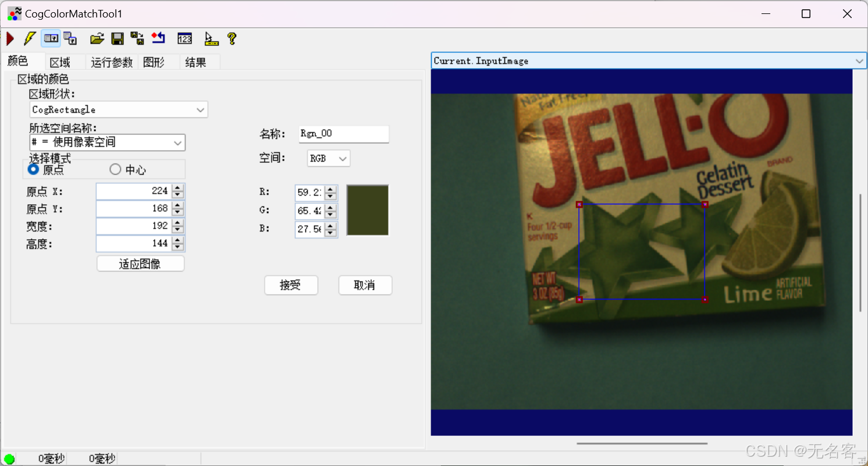
Task: Click the bottom-right region corner handle
Action: (x=705, y=300)
